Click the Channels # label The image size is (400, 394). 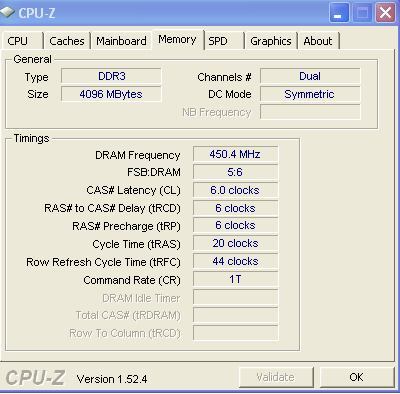pyautogui.click(x=224, y=77)
